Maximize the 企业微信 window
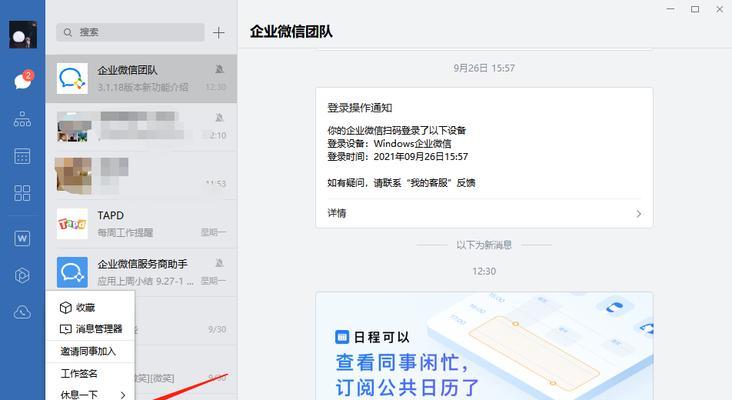This screenshot has width=732, height=400. click(695, 9)
